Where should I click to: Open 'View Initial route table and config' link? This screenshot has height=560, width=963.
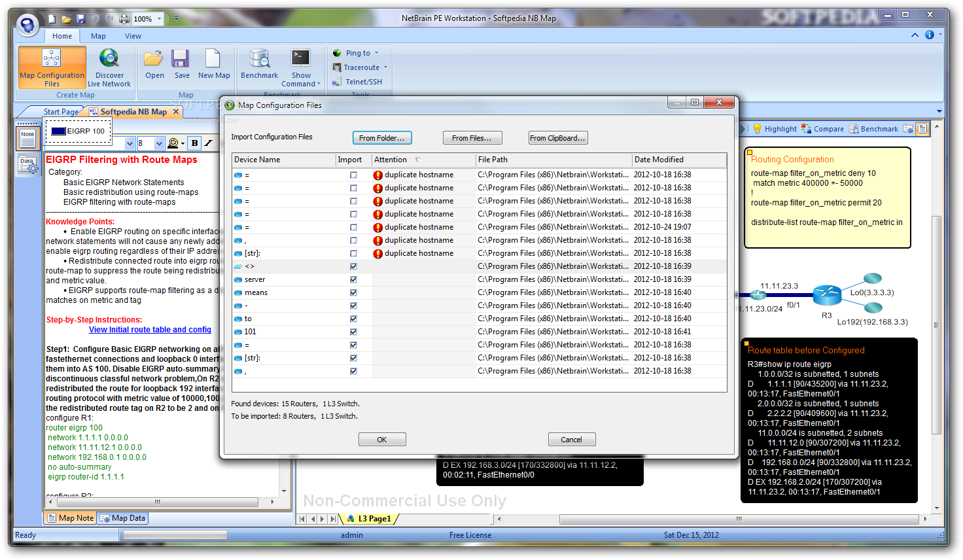(150, 330)
